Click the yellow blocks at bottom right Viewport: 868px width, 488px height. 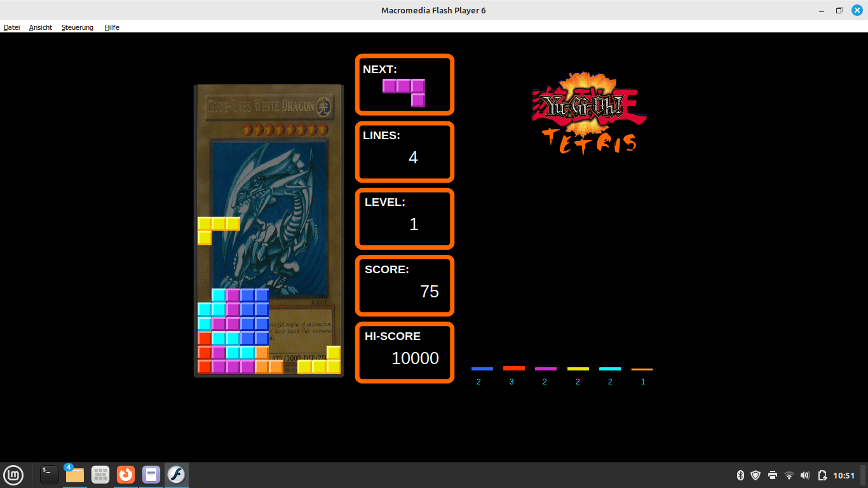(x=320, y=360)
